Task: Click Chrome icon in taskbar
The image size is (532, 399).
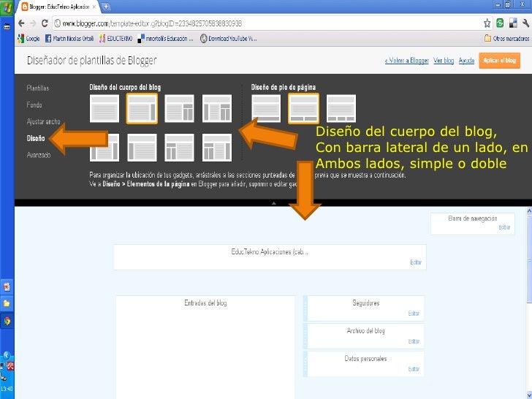Action: pos(7,321)
